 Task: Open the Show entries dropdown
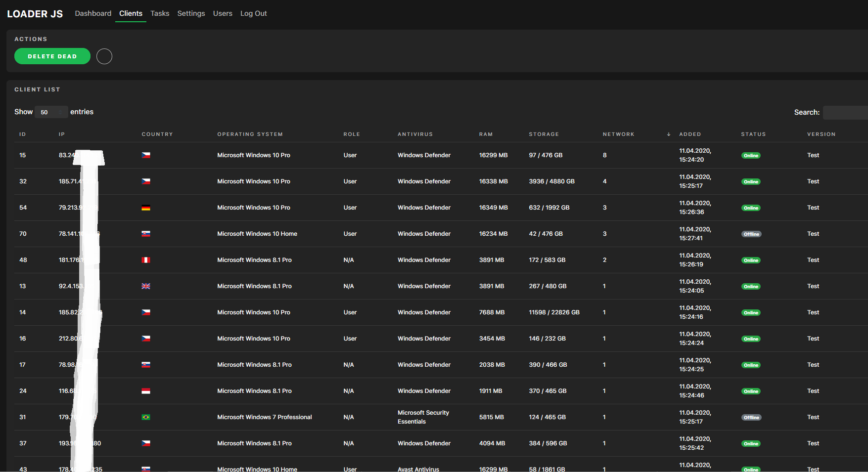click(51, 112)
